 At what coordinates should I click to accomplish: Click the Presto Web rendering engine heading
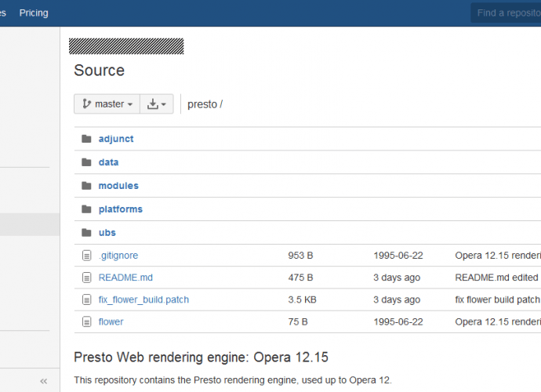click(x=202, y=358)
